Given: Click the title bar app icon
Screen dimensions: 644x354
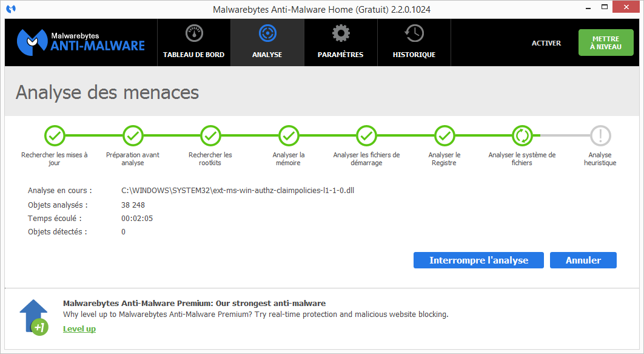Looking at the screenshot, I should pos(10,9).
